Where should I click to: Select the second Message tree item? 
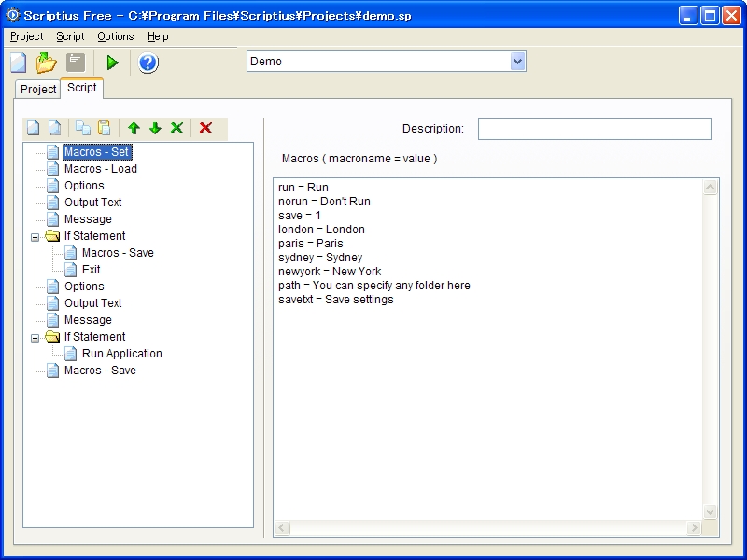(88, 320)
